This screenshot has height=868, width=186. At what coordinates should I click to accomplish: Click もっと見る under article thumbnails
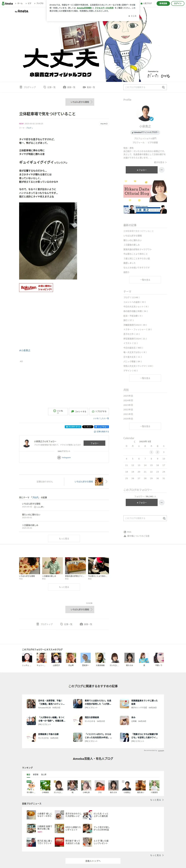pyautogui.click(x=64, y=587)
